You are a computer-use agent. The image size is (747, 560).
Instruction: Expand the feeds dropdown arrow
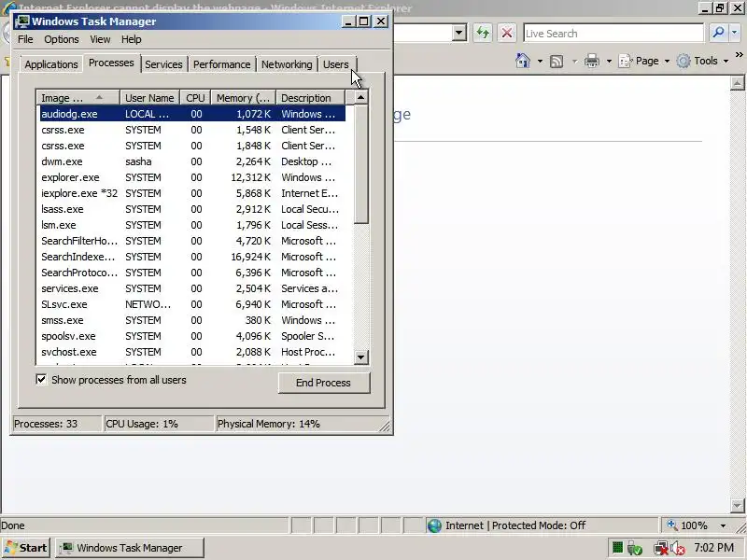574,61
